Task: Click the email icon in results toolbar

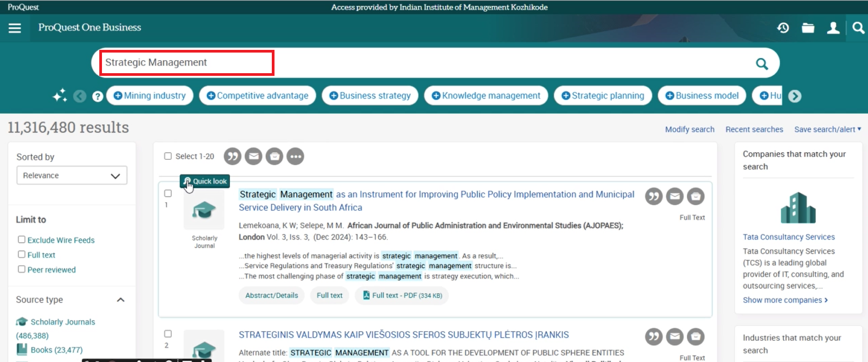Action: tap(253, 157)
